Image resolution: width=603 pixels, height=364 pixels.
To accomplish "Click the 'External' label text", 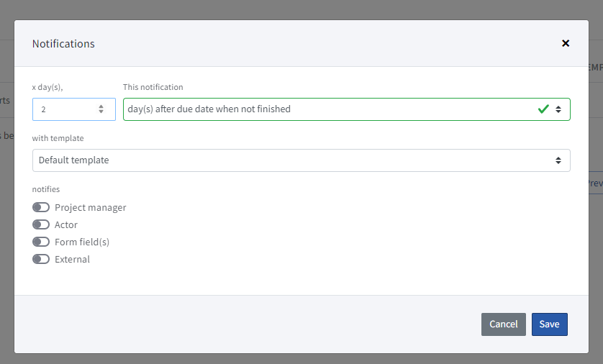I will coord(72,259).
